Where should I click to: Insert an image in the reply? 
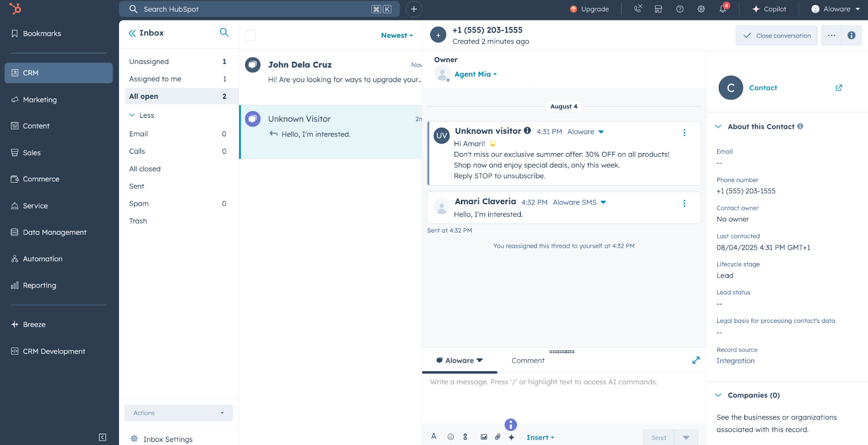pos(484,437)
